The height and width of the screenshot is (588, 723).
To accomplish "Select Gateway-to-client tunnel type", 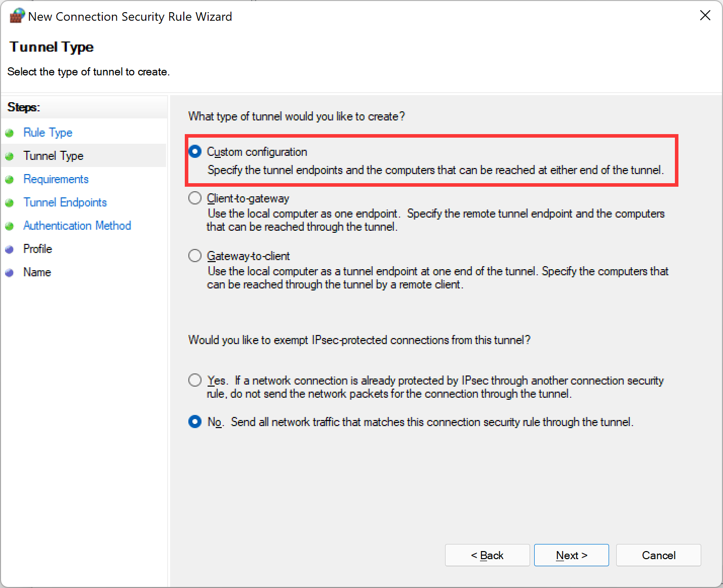I will (x=195, y=256).
